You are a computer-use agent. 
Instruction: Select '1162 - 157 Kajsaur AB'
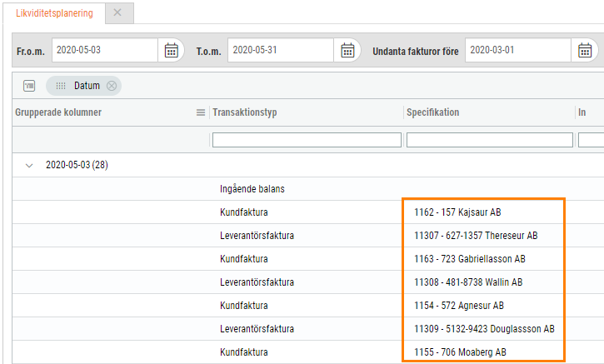[457, 212]
